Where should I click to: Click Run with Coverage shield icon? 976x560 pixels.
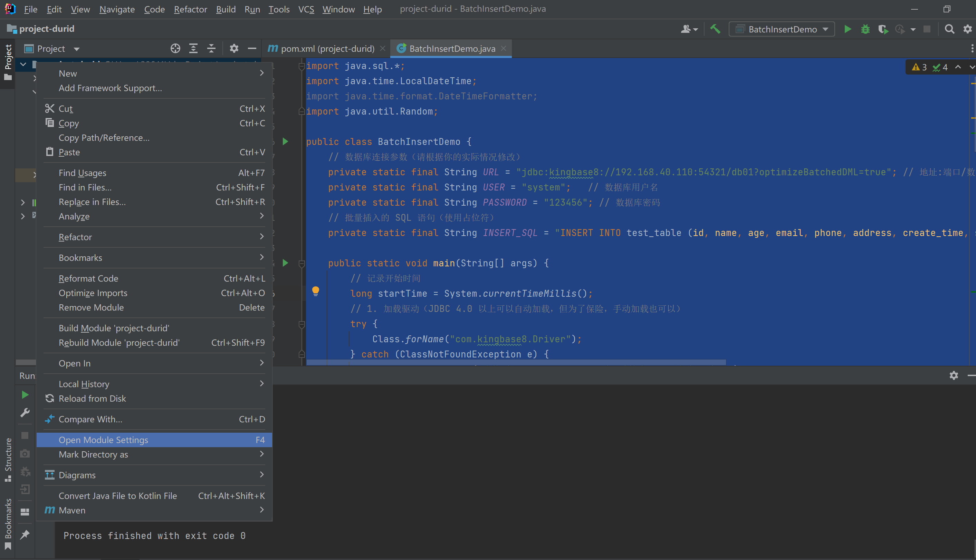tap(883, 29)
